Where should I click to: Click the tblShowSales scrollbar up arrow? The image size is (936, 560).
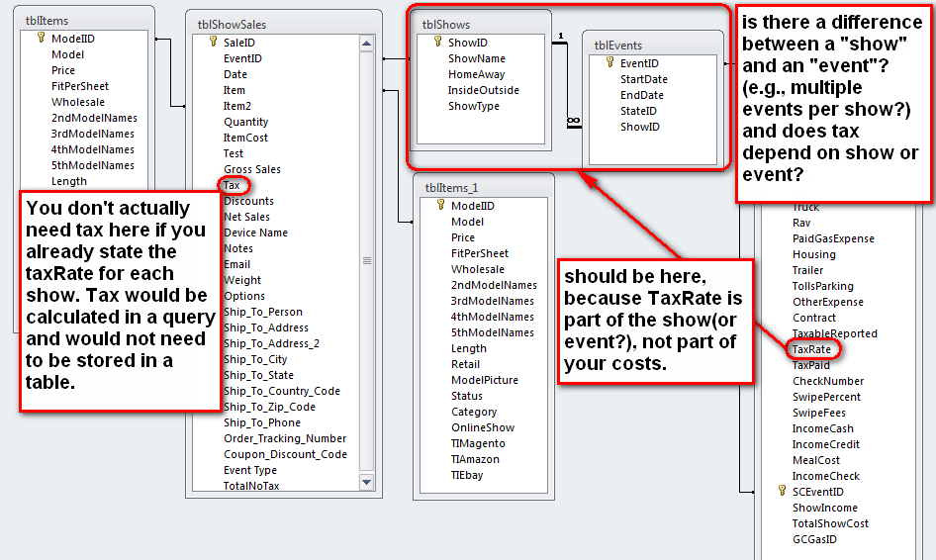coord(366,43)
